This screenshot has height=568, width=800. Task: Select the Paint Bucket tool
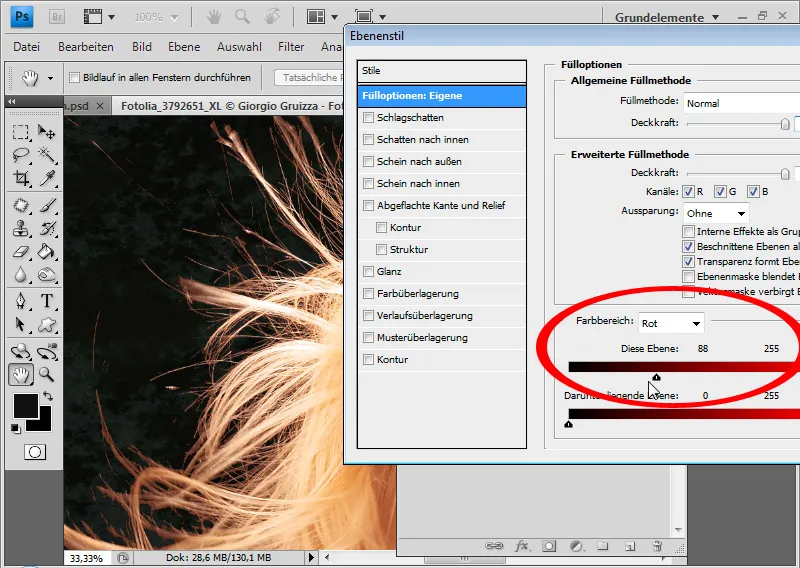pyautogui.click(x=47, y=251)
